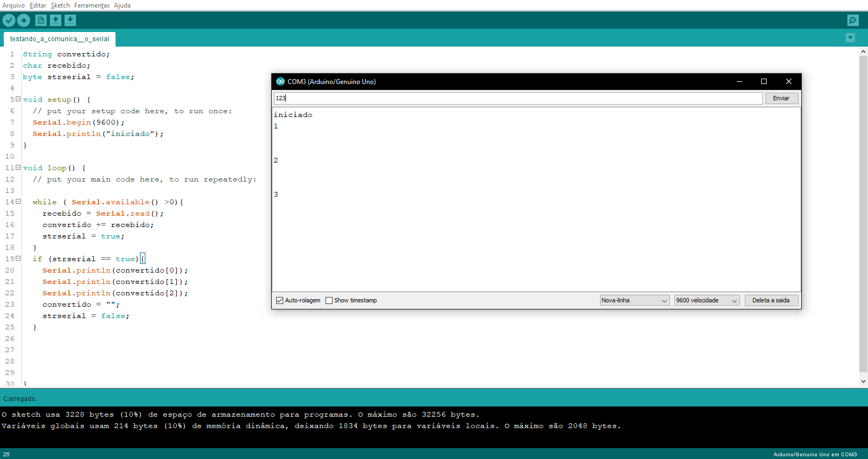Open the 9600 velocidade baud rate dropdown
This screenshot has width=868, height=459.
pos(707,300)
